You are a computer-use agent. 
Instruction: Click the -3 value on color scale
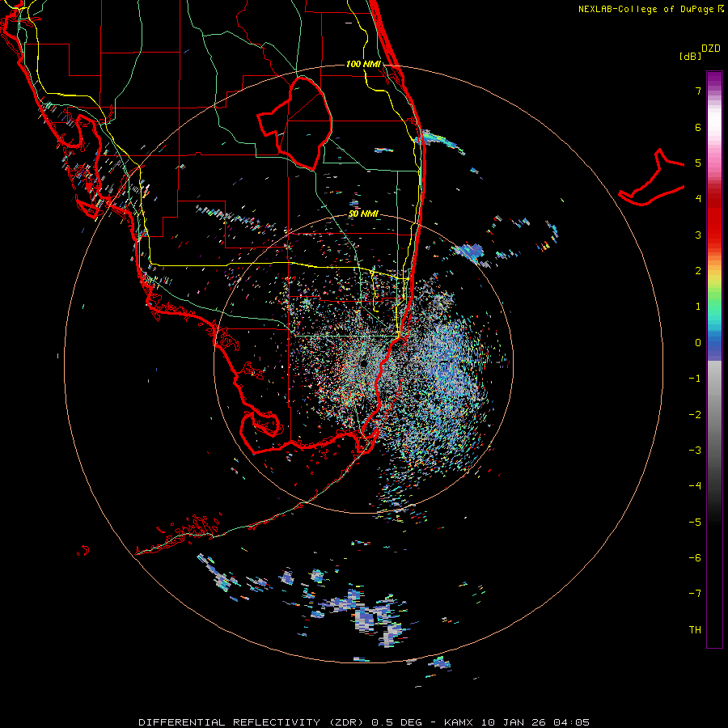(695, 451)
